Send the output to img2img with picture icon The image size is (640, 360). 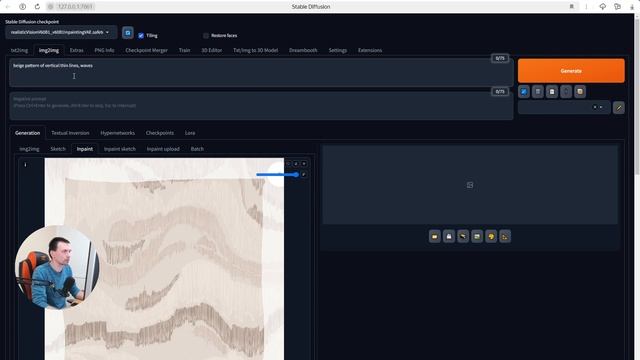[x=477, y=236]
